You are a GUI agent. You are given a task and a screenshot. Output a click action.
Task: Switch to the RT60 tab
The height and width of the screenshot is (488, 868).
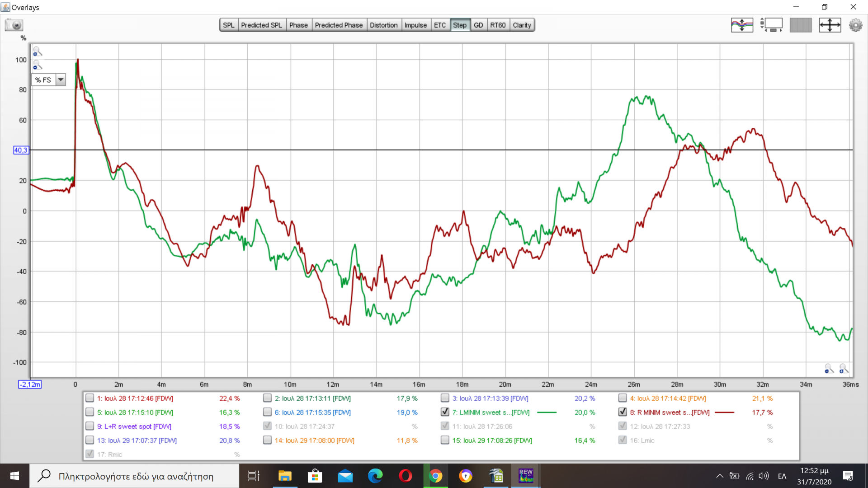[498, 25]
